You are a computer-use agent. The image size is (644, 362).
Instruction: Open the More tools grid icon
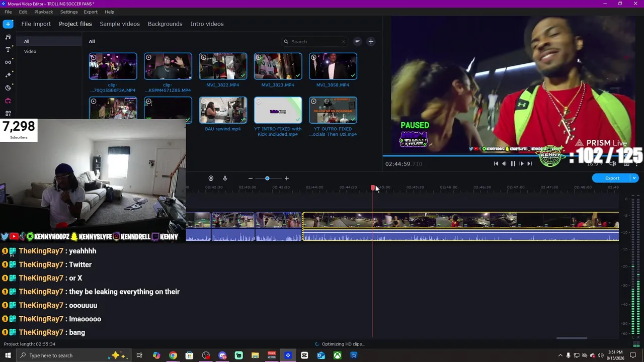point(8,114)
